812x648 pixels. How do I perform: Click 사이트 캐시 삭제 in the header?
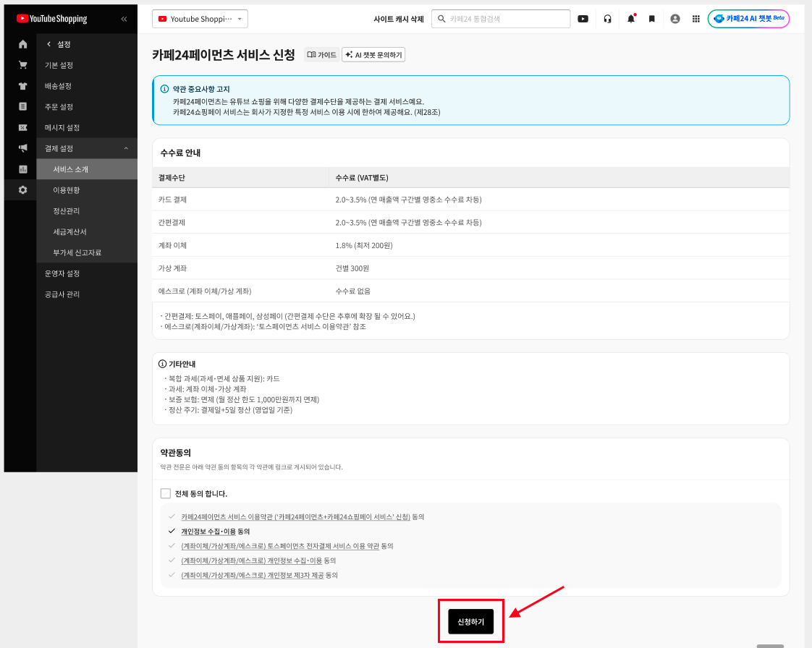pyautogui.click(x=399, y=19)
